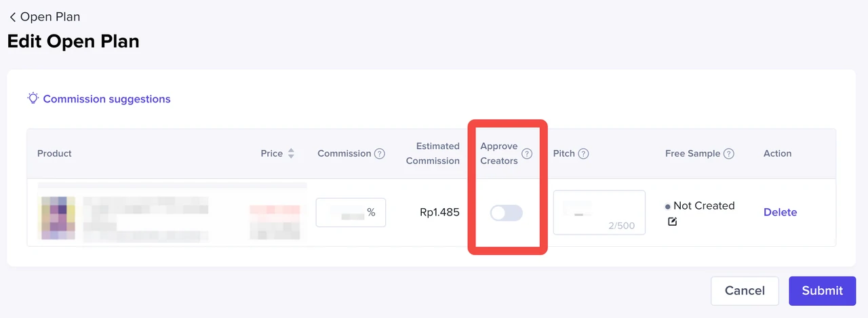This screenshot has width=868, height=318.
Task: Delete the product from the plan
Action: tap(780, 212)
